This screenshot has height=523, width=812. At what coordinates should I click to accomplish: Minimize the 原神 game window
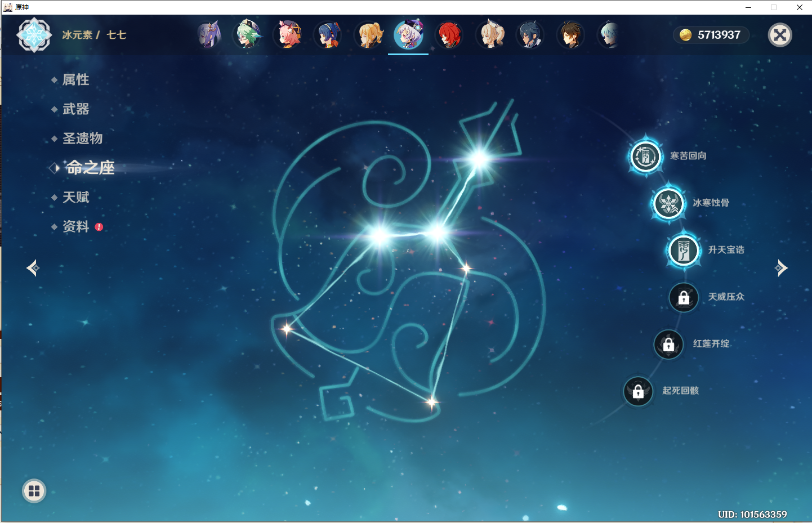748,7
